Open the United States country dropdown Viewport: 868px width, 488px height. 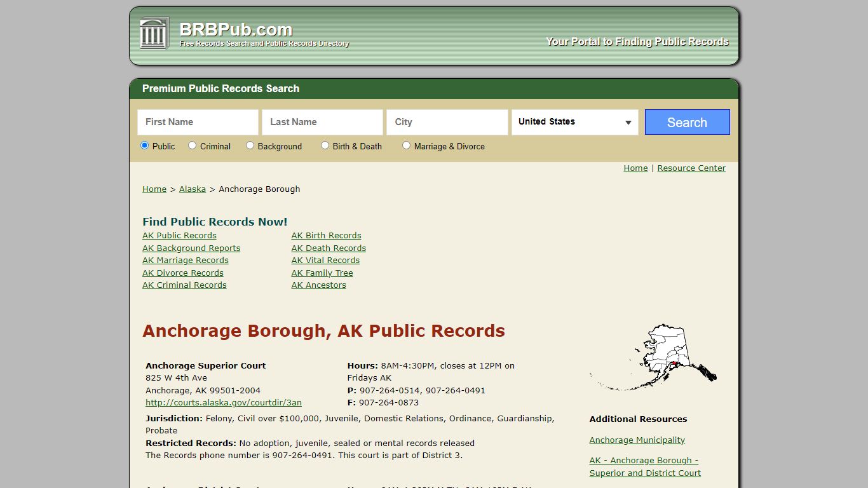point(575,122)
